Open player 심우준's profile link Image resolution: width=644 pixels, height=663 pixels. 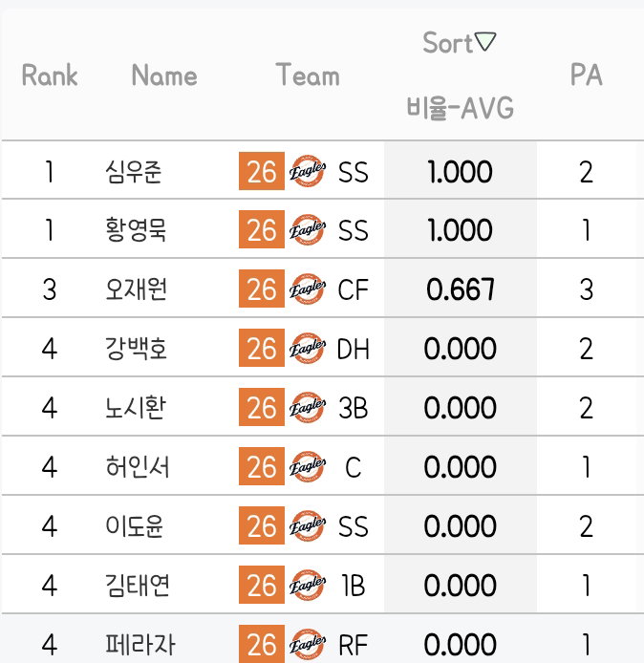(134, 172)
